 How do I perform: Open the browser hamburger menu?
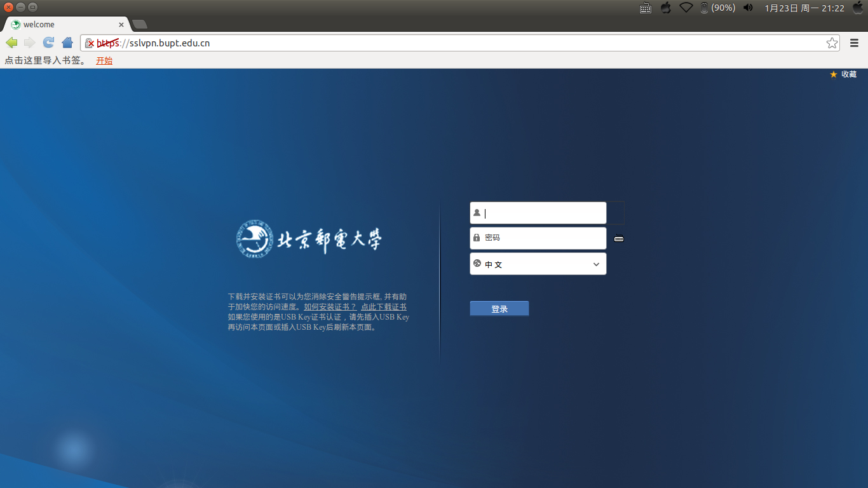855,43
